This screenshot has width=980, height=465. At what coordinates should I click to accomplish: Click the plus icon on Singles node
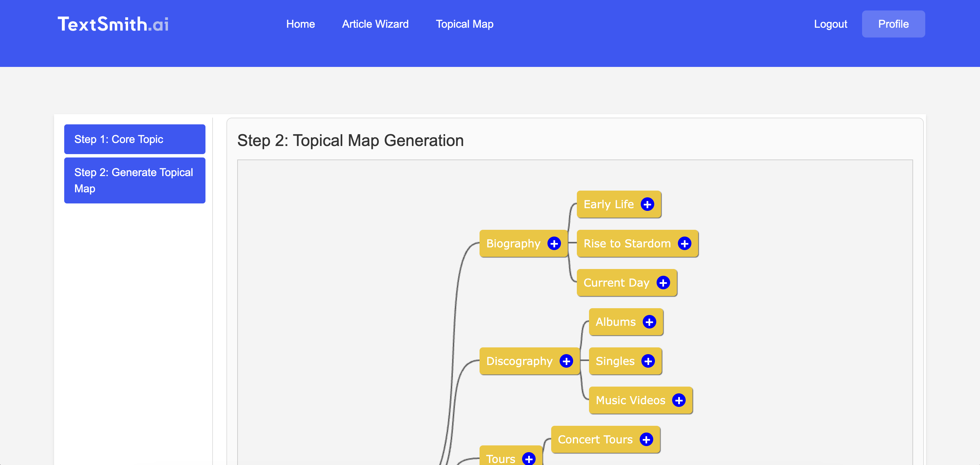[648, 361]
